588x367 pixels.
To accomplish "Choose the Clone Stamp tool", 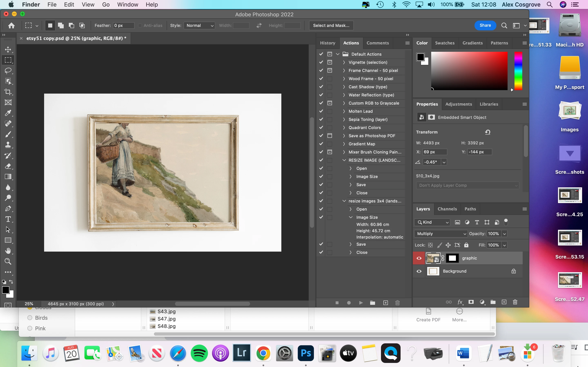I will point(8,145).
